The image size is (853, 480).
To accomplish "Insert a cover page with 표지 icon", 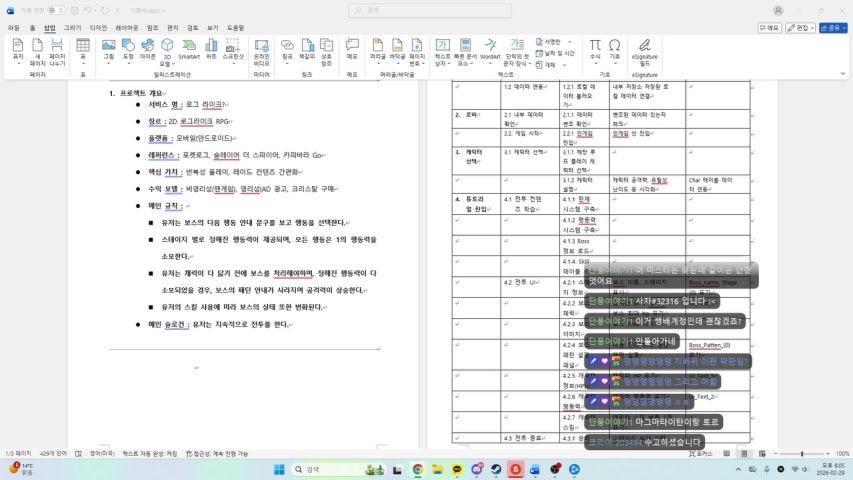I will 17,49.
